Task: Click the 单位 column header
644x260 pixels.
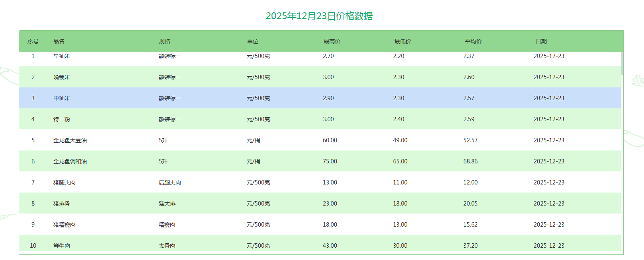Action: tap(252, 41)
